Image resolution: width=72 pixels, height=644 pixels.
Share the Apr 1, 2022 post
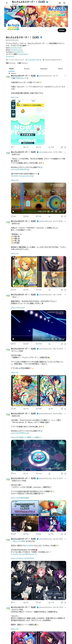tap(65, 344)
